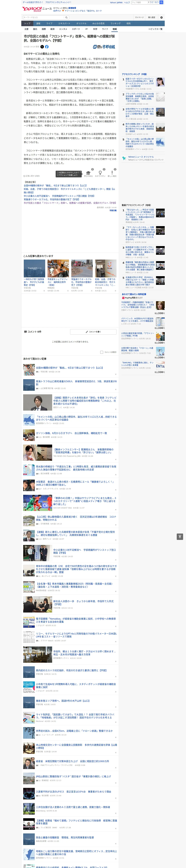
Task: Click トピックス一覧 link
Action: pos(155,29)
